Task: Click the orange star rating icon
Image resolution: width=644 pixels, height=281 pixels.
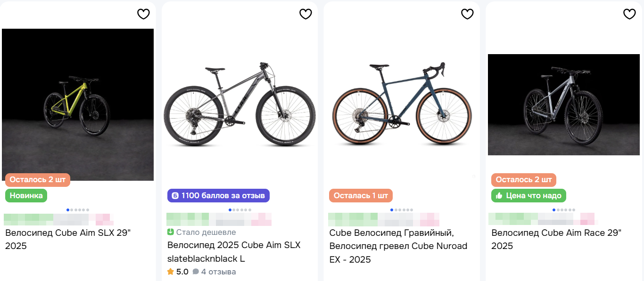Action: pyautogui.click(x=171, y=272)
